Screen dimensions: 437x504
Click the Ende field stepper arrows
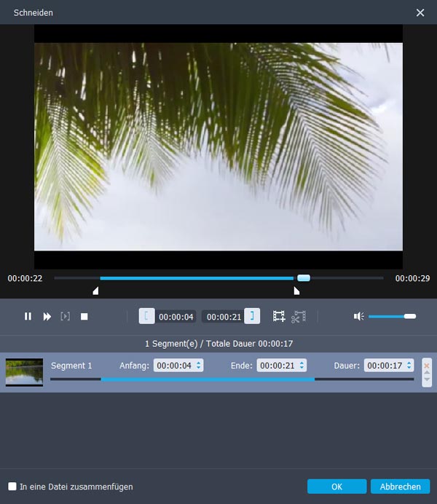(302, 366)
